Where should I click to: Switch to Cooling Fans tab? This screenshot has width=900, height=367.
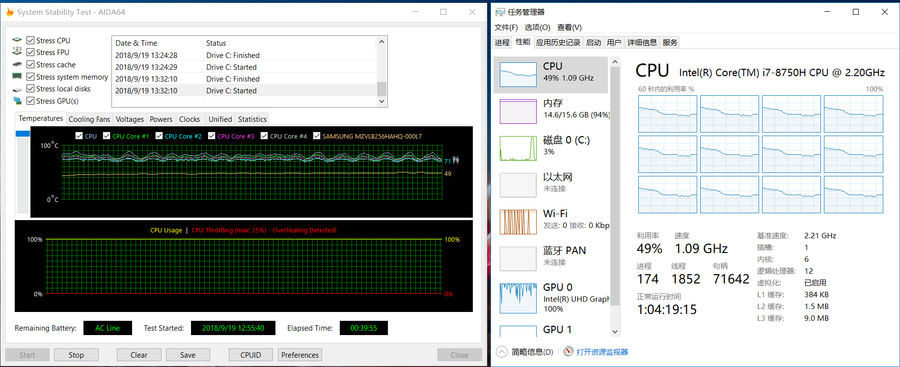(89, 119)
